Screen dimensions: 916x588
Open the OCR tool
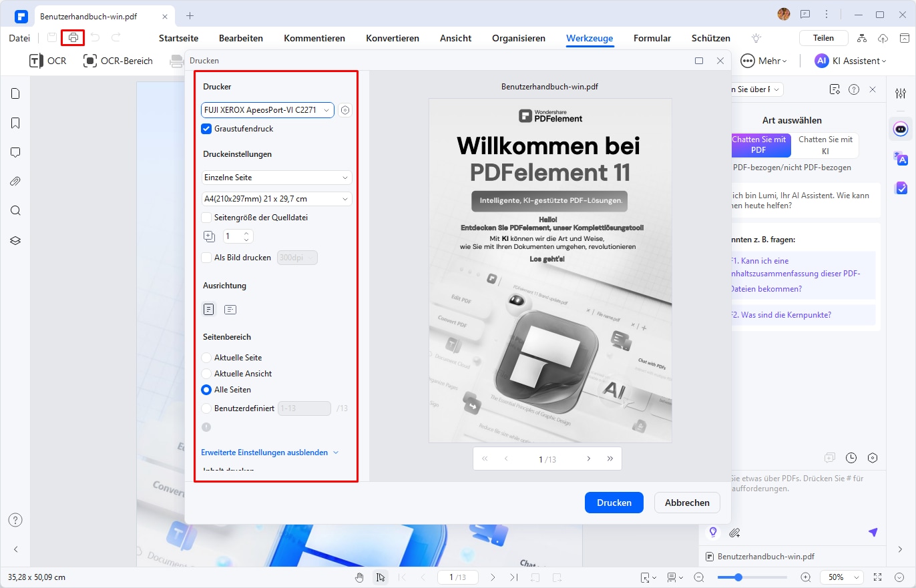[x=47, y=61]
